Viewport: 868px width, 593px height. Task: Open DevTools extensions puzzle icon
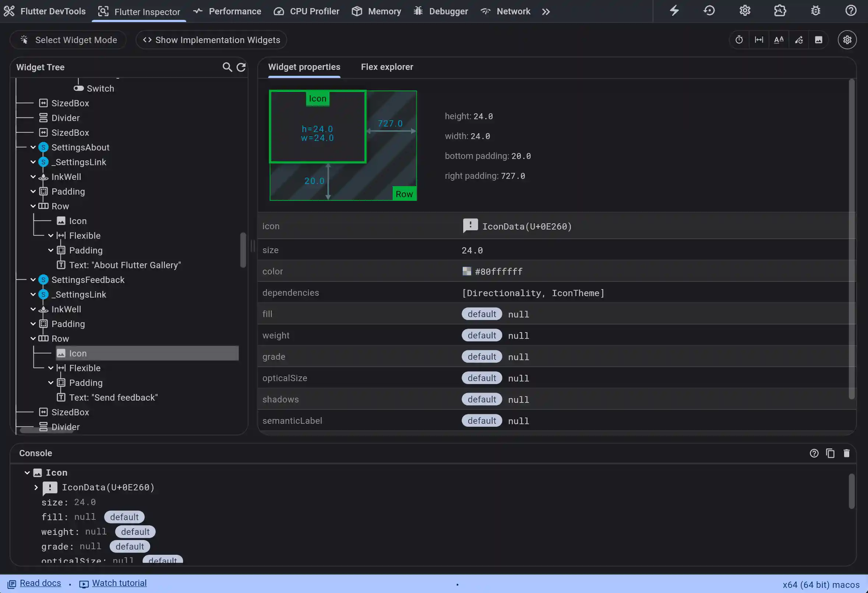click(780, 11)
